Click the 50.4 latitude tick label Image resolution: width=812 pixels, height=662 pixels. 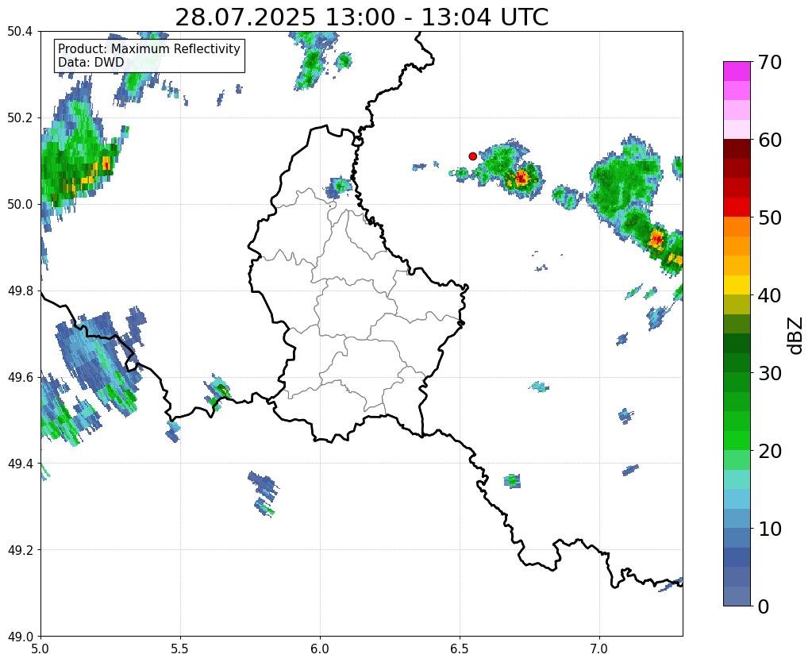[x=20, y=32]
